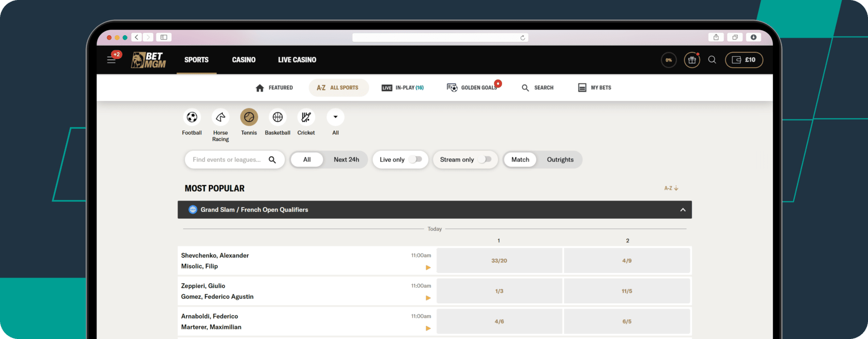868x339 pixels.
Task: Select the Next 24h filter
Action: click(346, 160)
